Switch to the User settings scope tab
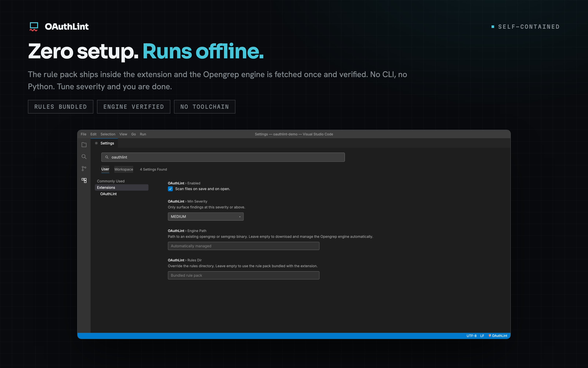Viewport: 588px width, 368px height. [105, 169]
